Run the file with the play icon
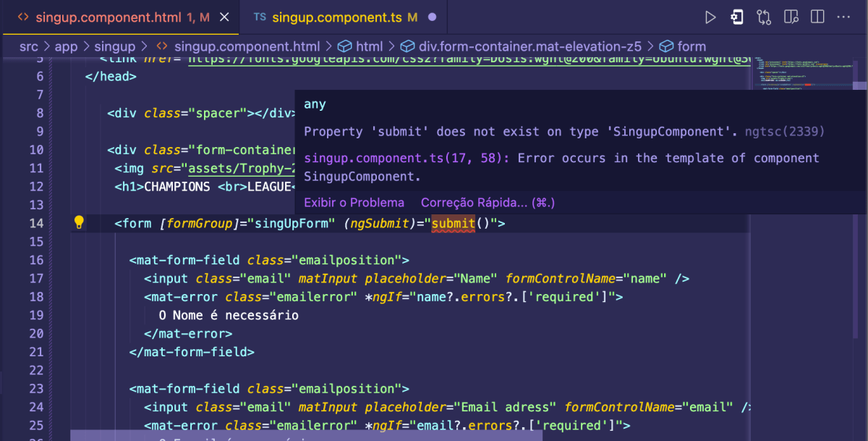 tap(710, 17)
